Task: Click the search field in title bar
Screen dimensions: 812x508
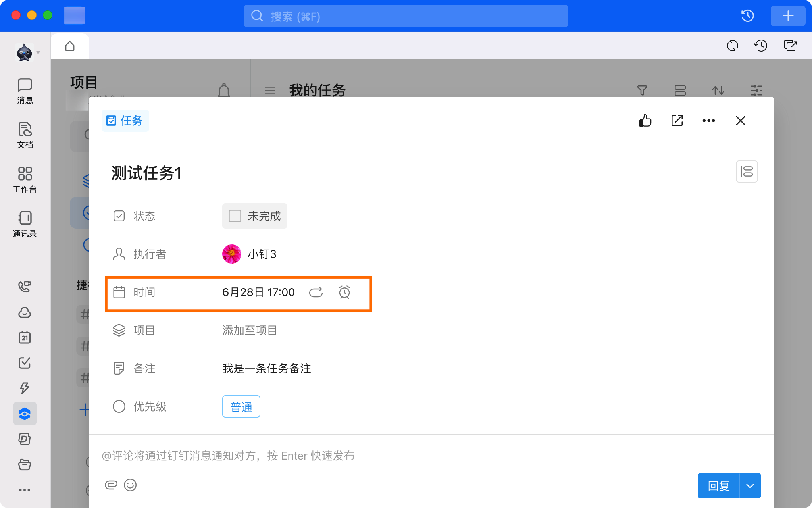Action: 406,16
